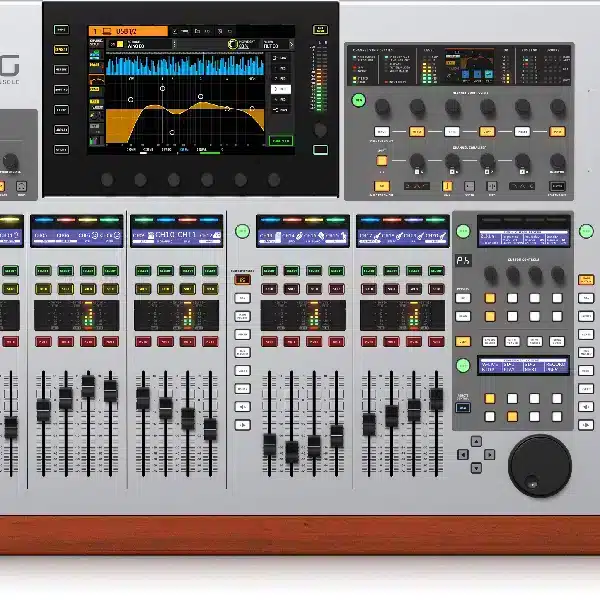Screen dimensions: 600x600
Task: Tap the green-ringed pan dial on touchscreen
Action: coord(233,44)
